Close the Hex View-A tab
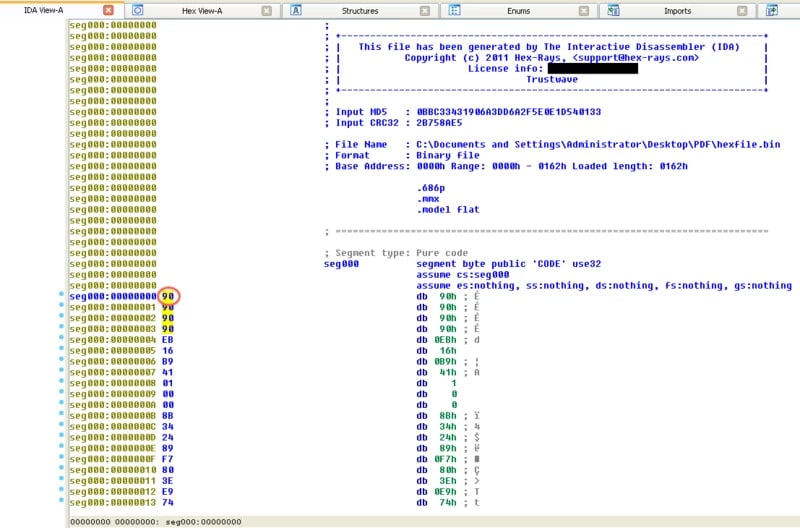The width and height of the screenshot is (800, 528). click(266, 10)
